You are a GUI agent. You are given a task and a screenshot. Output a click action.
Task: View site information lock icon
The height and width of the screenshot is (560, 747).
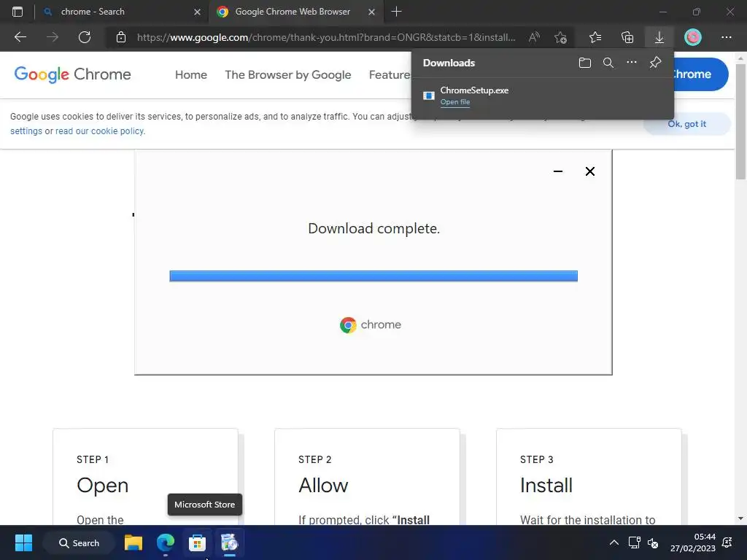tap(121, 37)
